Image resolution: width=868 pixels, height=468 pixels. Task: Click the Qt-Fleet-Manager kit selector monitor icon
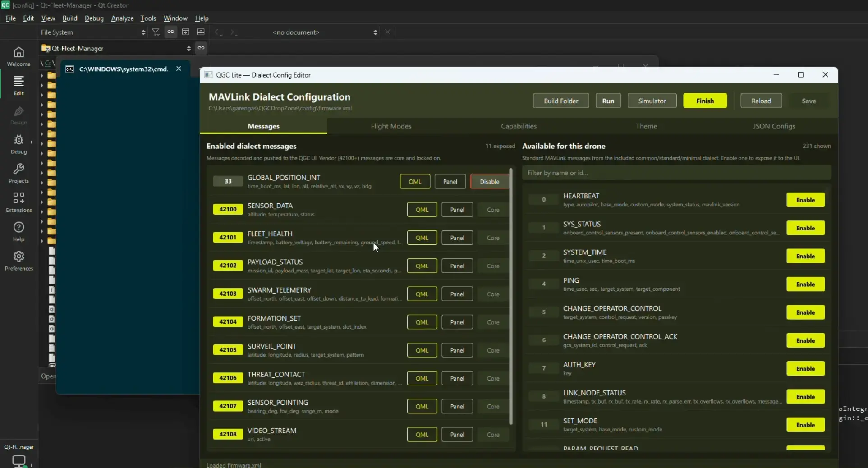click(19, 461)
